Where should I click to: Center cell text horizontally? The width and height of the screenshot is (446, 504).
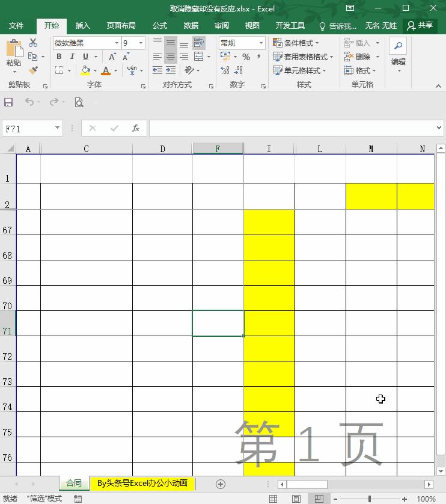pyautogui.click(x=171, y=57)
